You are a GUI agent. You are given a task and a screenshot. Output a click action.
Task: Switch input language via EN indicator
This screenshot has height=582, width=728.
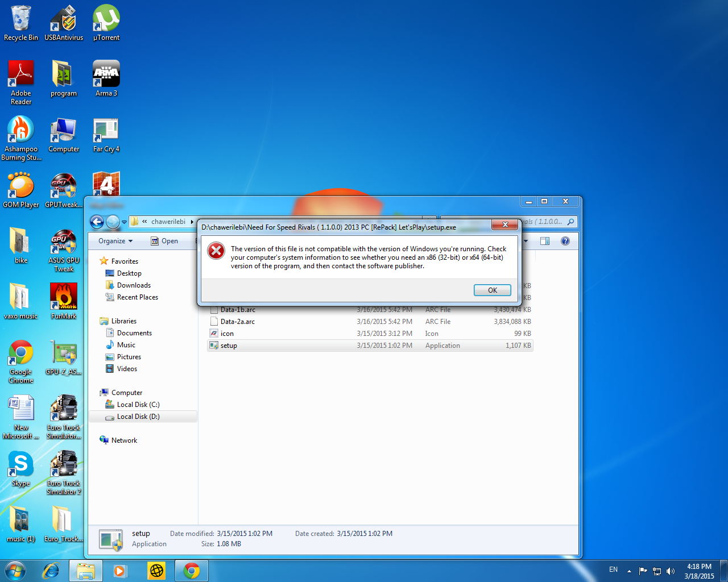point(613,569)
